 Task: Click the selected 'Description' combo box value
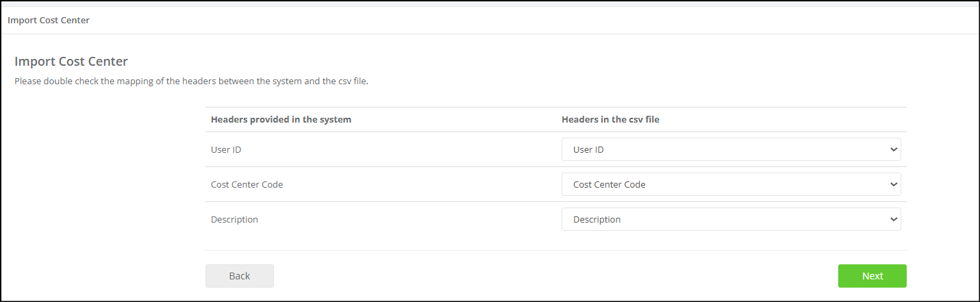coord(596,219)
